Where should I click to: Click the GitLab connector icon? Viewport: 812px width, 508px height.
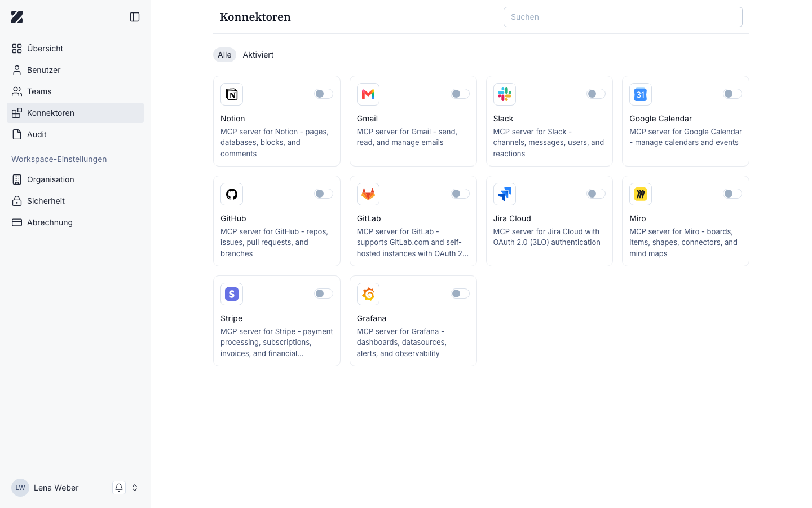click(368, 194)
